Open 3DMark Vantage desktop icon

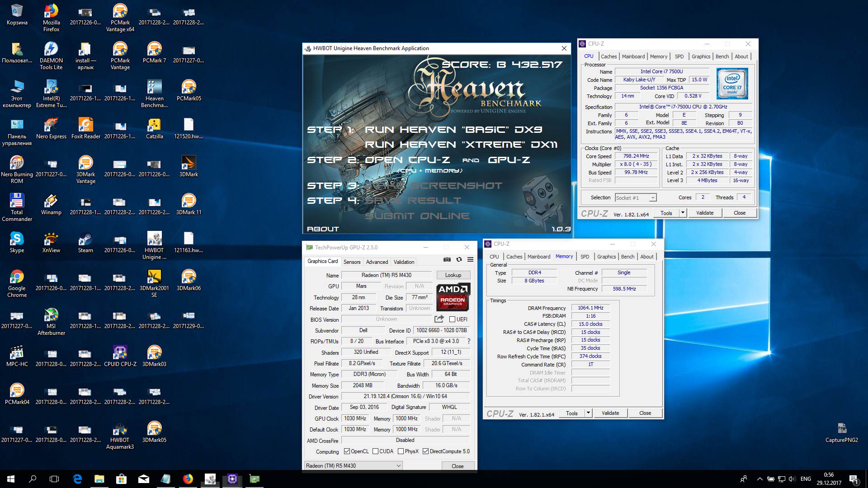click(85, 170)
